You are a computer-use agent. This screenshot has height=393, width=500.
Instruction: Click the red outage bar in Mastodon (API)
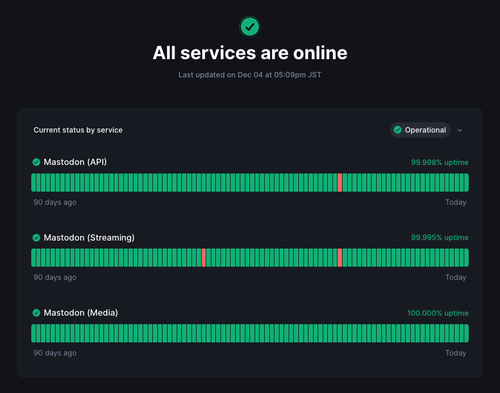[x=340, y=183]
